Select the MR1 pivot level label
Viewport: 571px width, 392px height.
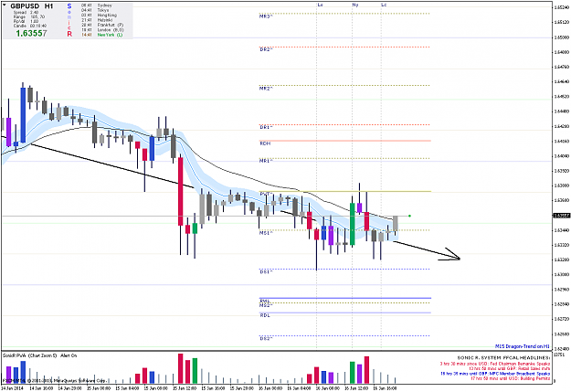click(266, 160)
